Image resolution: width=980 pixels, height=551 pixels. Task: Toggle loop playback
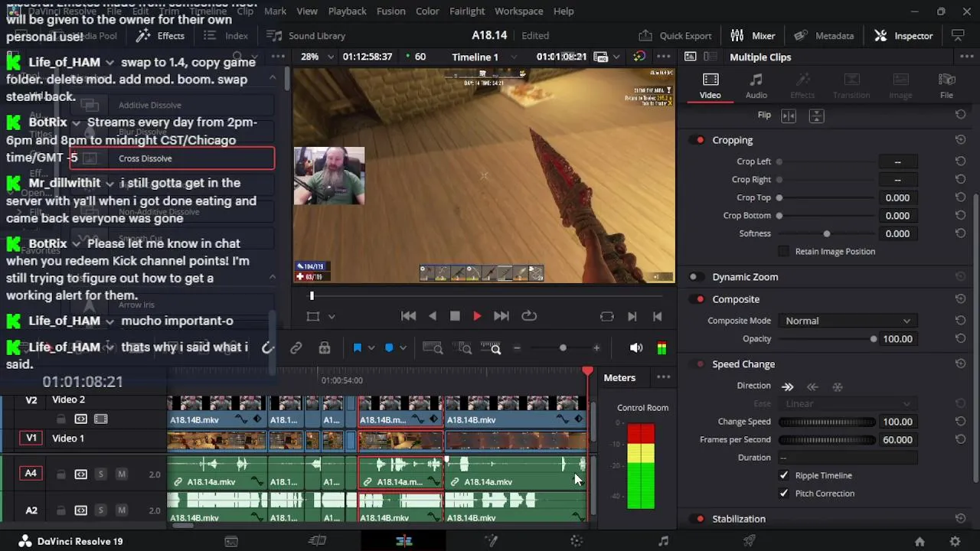point(529,316)
